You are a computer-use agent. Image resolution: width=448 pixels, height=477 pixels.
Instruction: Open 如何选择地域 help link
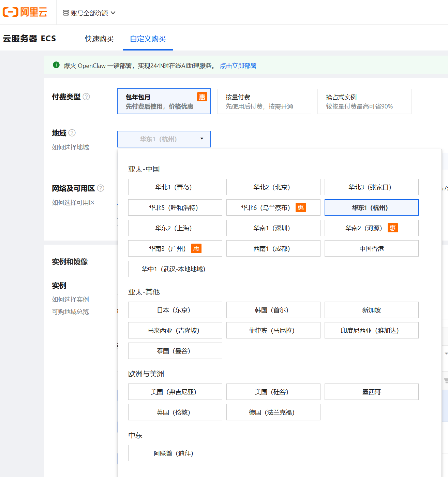pos(70,147)
